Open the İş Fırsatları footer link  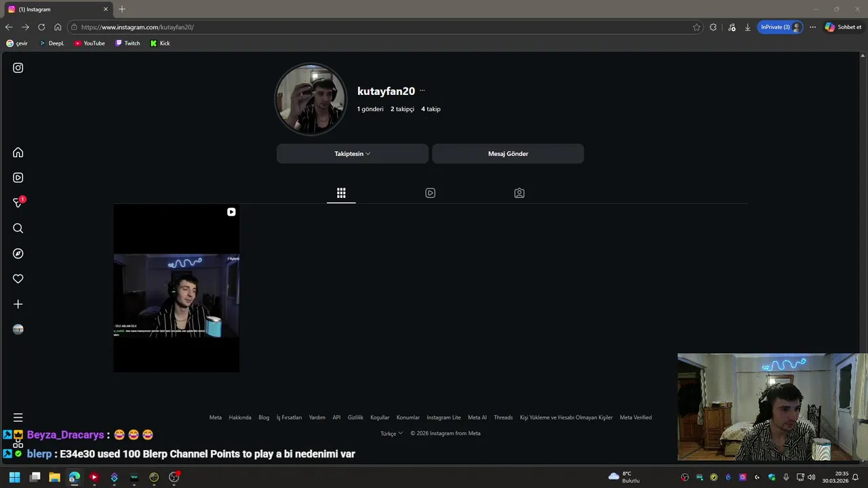pos(289,418)
